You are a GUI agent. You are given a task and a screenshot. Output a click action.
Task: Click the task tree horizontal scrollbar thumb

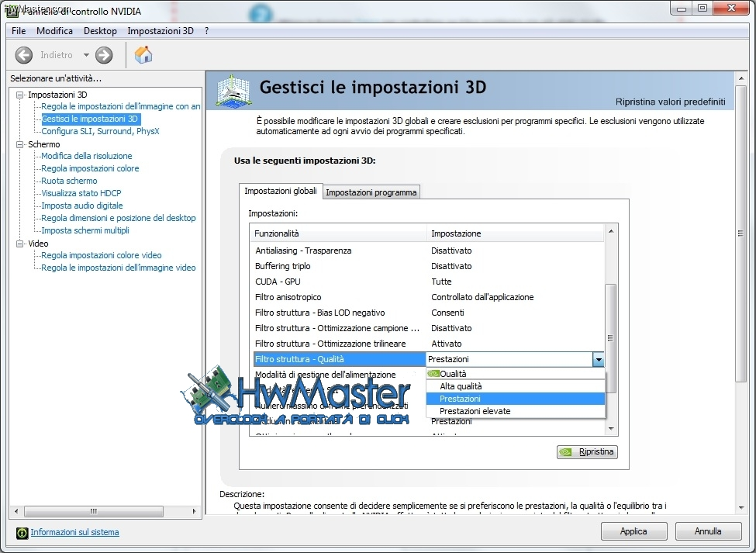tap(94, 511)
